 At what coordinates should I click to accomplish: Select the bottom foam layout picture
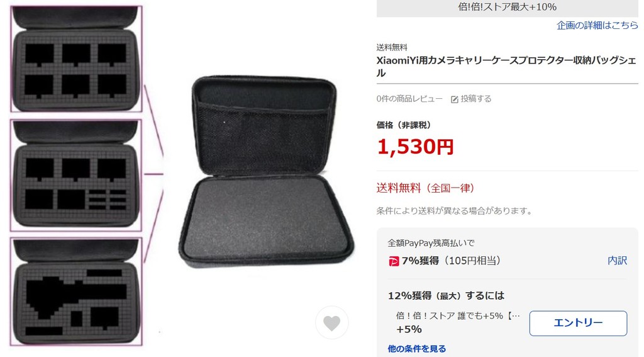(76, 292)
